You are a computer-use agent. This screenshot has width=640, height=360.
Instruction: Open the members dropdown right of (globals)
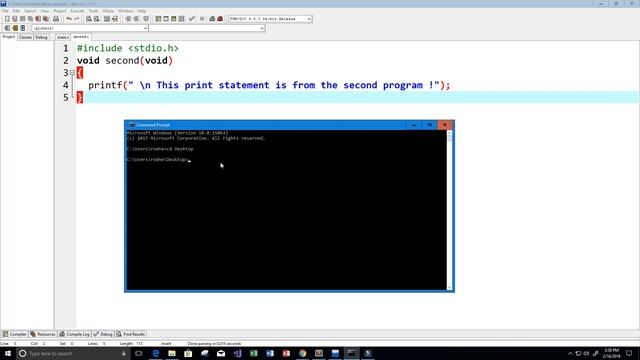pyautogui.click(x=207, y=28)
